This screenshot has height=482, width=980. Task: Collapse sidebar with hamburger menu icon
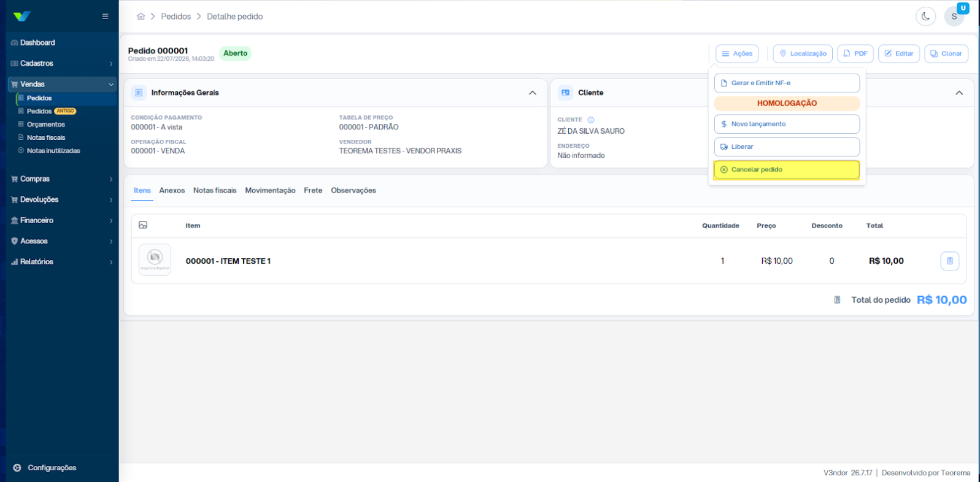pyautogui.click(x=105, y=17)
